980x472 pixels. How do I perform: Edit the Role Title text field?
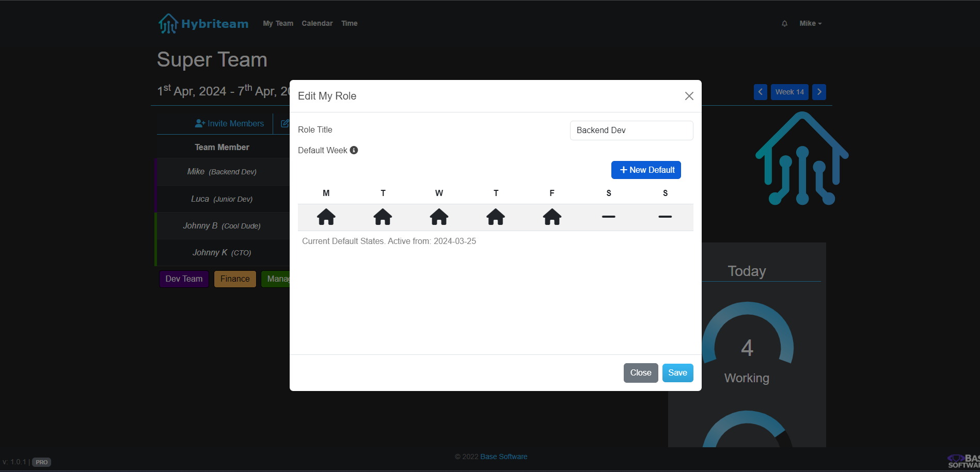pyautogui.click(x=631, y=131)
